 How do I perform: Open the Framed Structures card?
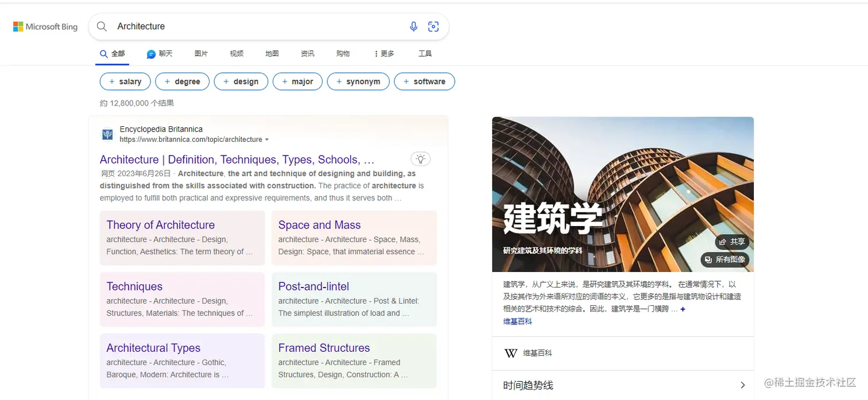[354, 360]
